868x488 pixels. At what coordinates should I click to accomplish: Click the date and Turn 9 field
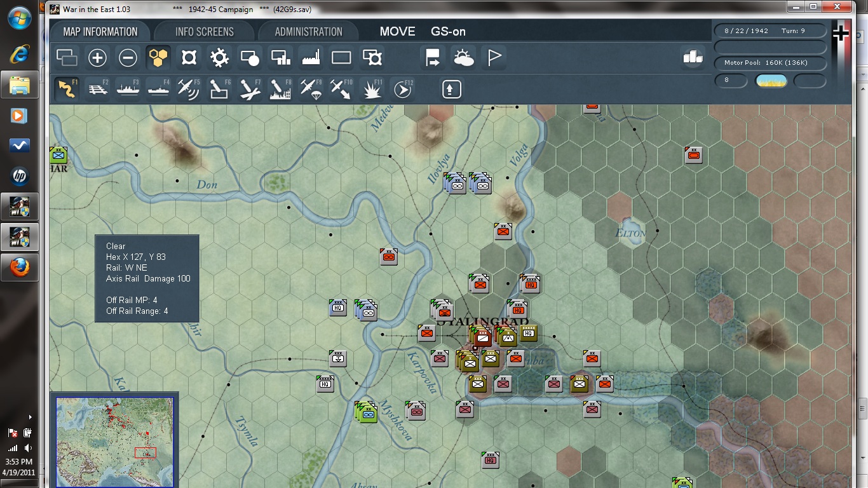coord(770,30)
